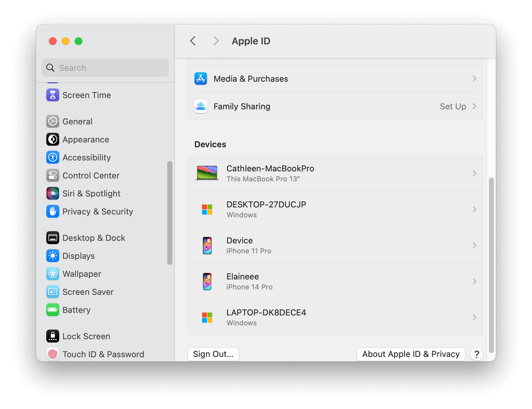
Task: Click the Control Center switches icon
Action: coord(53,176)
